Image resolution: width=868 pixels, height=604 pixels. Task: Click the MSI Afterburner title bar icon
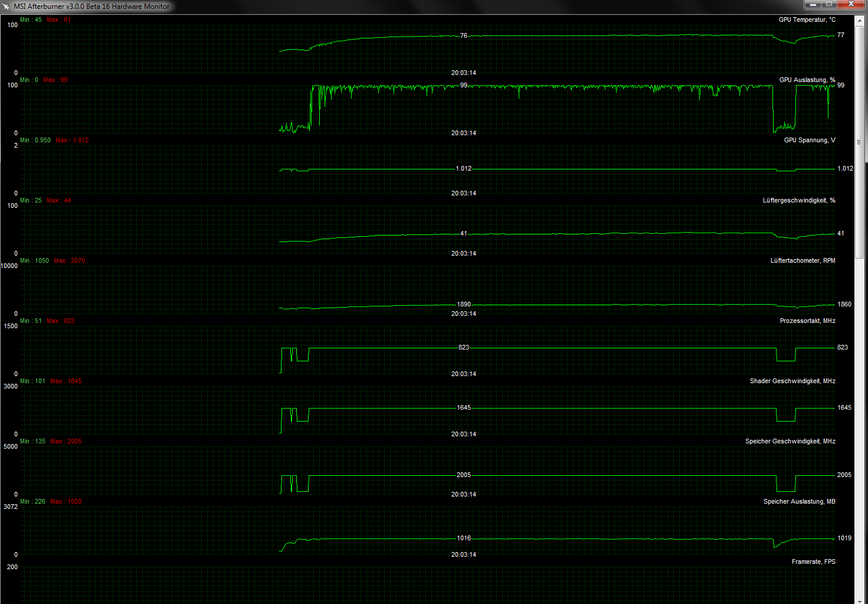point(6,6)
